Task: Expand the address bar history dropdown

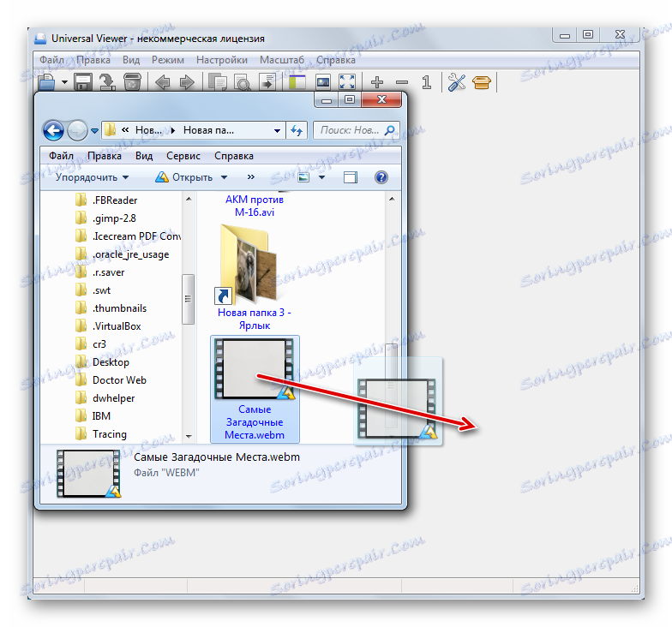Action: point(278,130)
